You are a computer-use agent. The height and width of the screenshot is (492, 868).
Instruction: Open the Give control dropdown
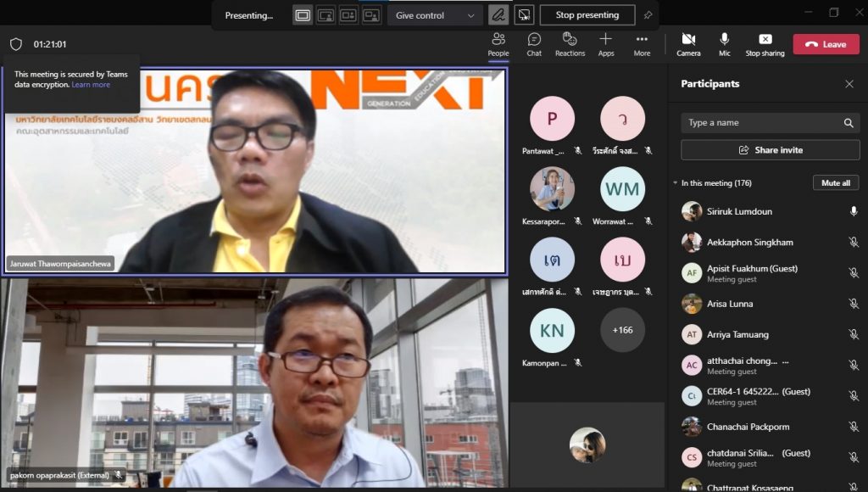[436, 15]
